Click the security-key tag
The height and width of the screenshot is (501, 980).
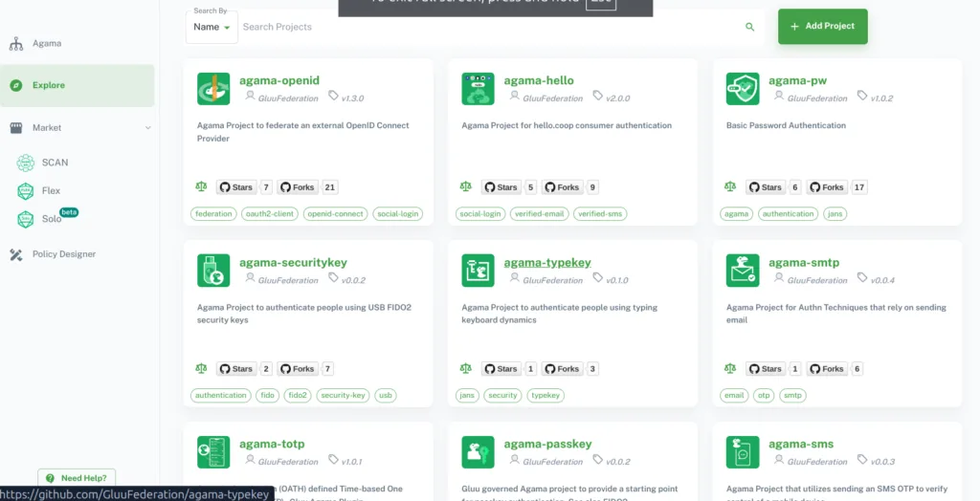(x=344, y=396)
